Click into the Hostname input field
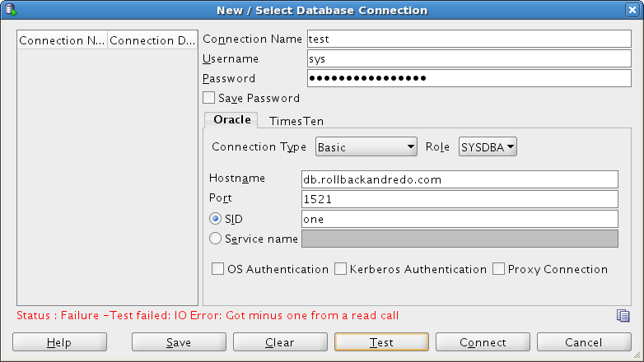The image size is (644, 362). (460, 179)
